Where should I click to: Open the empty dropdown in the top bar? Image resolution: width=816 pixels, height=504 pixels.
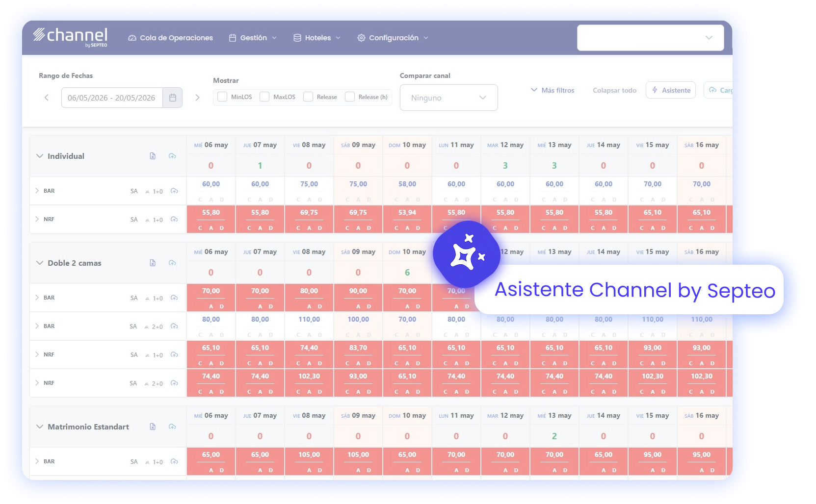pyautogui.click(x=650, y=38)
